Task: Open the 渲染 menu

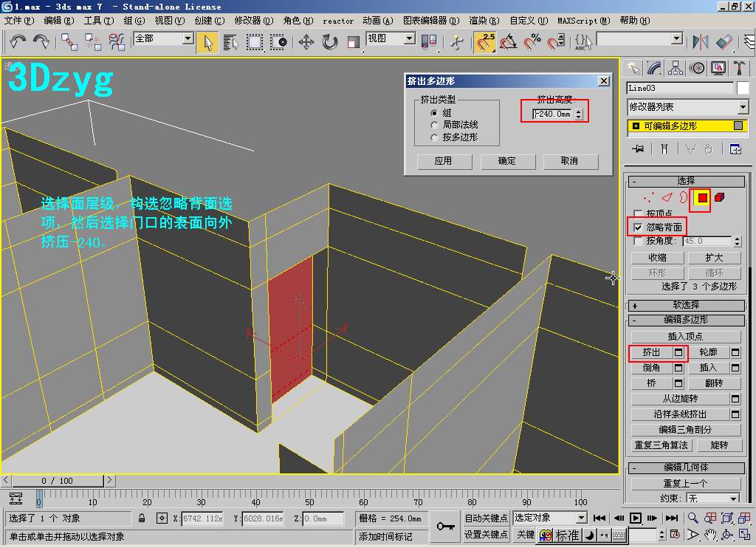Action: pyautogui.click(x=484, y=21)
